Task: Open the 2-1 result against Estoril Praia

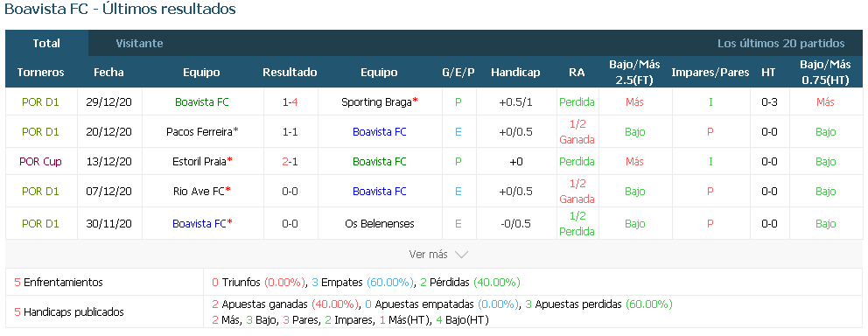Action: point(290,162)
